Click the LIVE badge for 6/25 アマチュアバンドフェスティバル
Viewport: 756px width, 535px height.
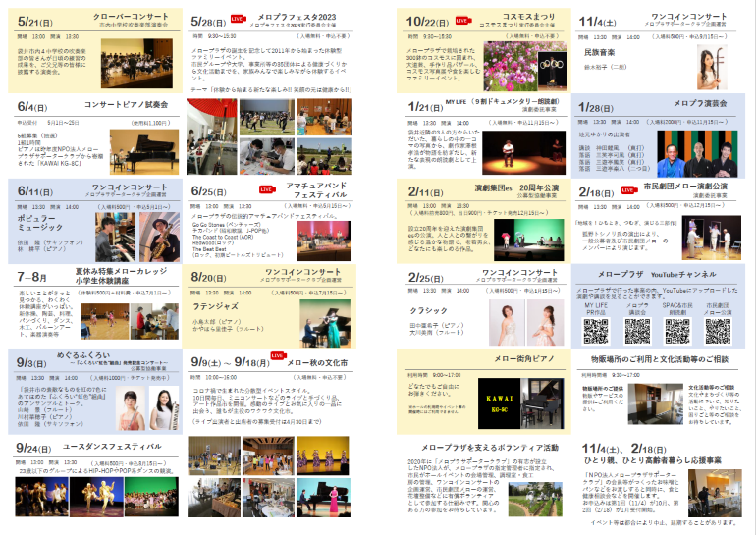click(265, 188)
